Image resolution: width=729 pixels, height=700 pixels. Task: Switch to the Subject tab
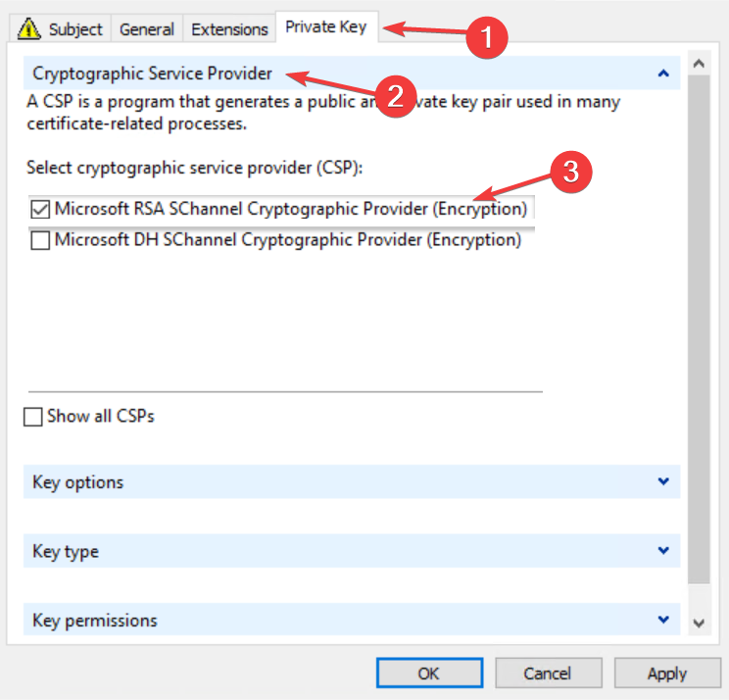point(74,29)
